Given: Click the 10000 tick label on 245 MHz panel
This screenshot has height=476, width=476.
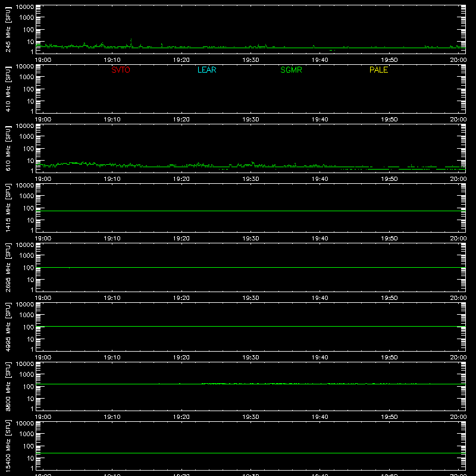Looking at the screenshot, I should coord(25,7).
